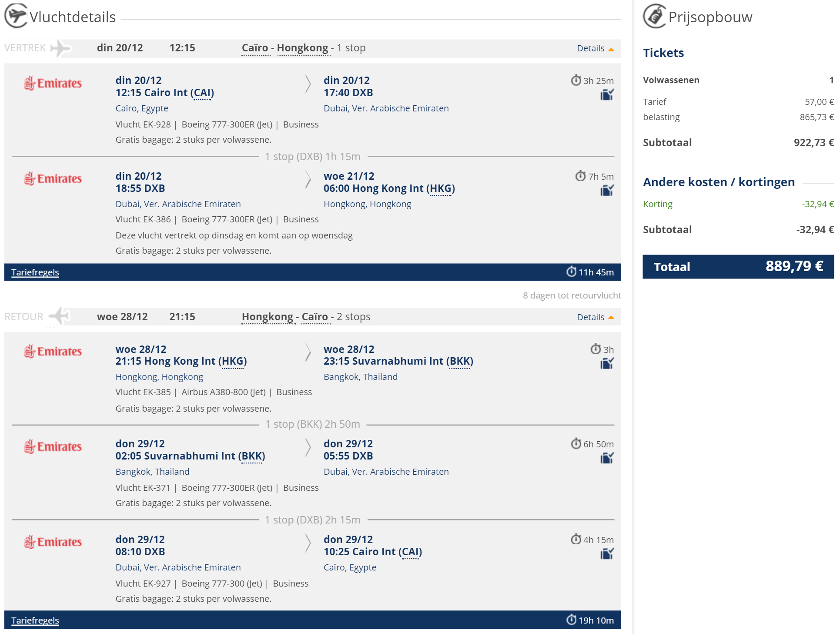Click baggage icon on the 4h 15m flight
The width and height of the screenshot is (840, 634).
tap(607, 553)
